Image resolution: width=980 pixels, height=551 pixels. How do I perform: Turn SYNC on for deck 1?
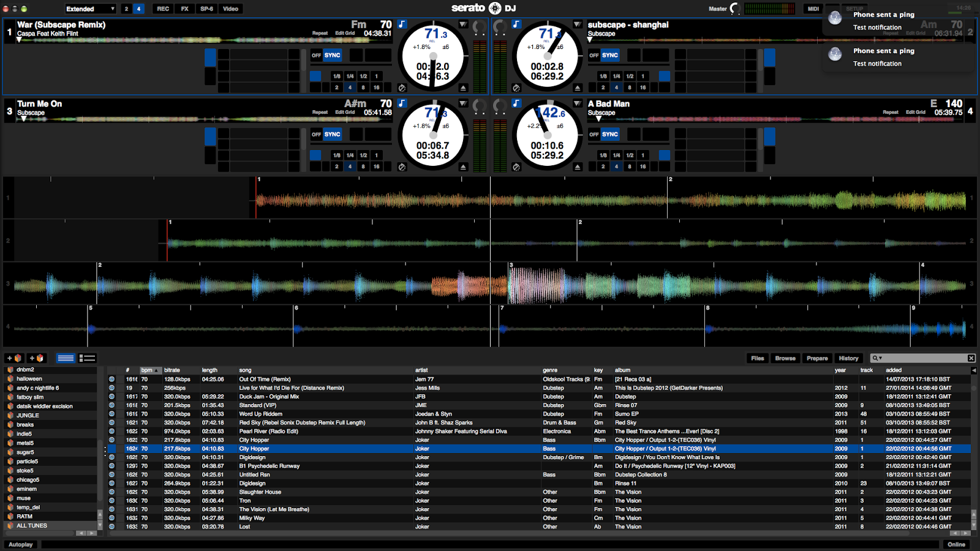[332, 56]
